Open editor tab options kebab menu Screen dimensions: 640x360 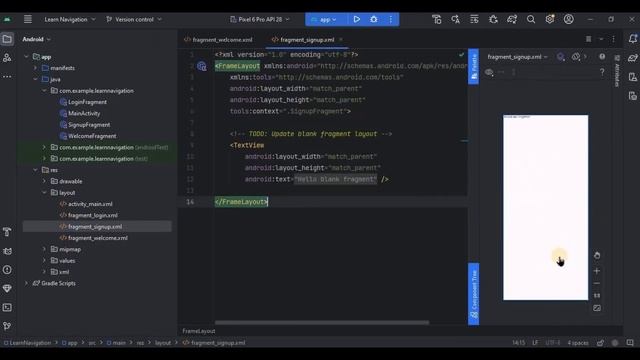613,39
